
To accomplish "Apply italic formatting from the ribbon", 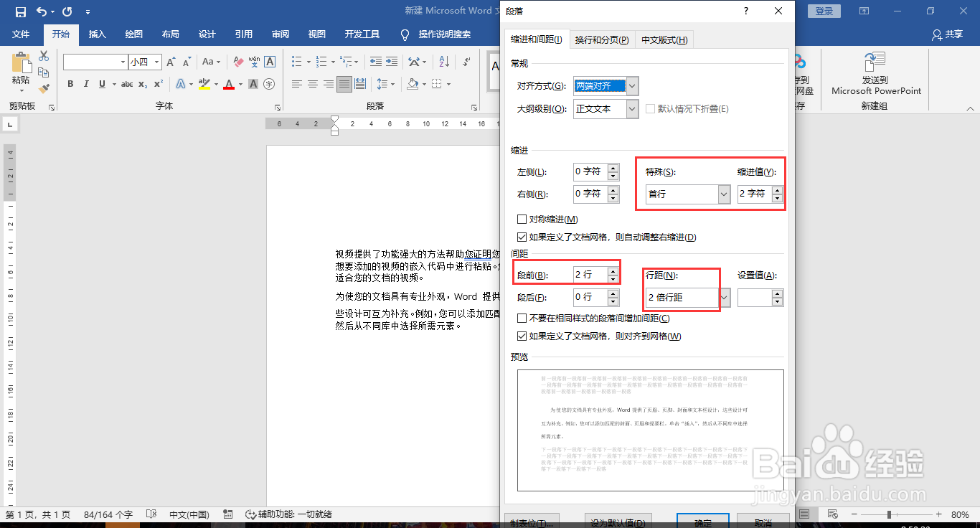I will [x=85, y=84].
